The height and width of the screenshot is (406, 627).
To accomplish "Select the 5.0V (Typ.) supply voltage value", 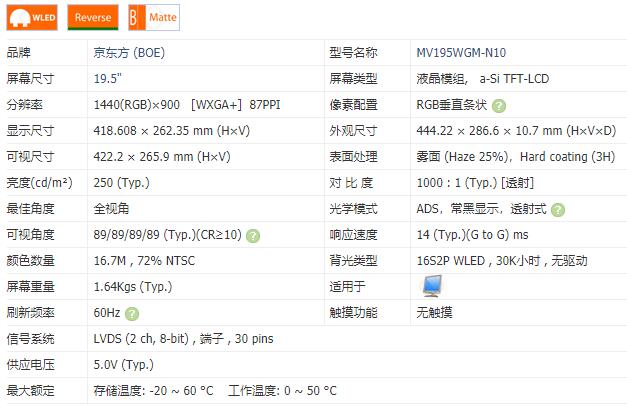I will pos(124,365).
